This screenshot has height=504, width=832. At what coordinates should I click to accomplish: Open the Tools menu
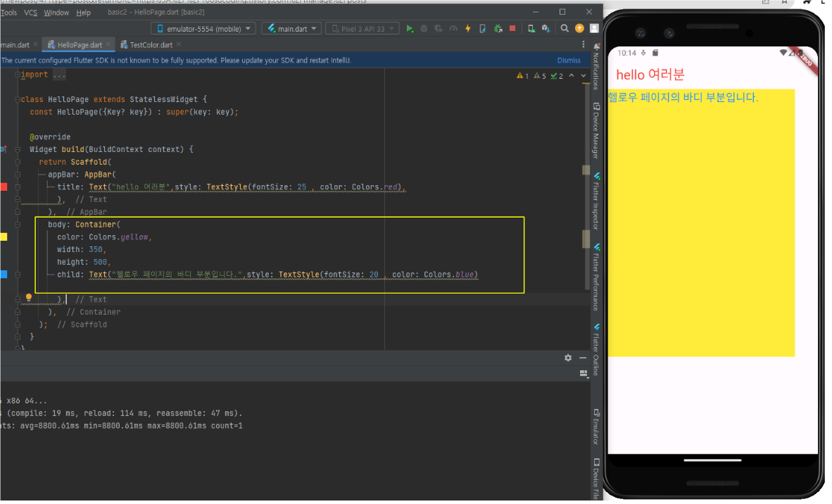(9, 13)
